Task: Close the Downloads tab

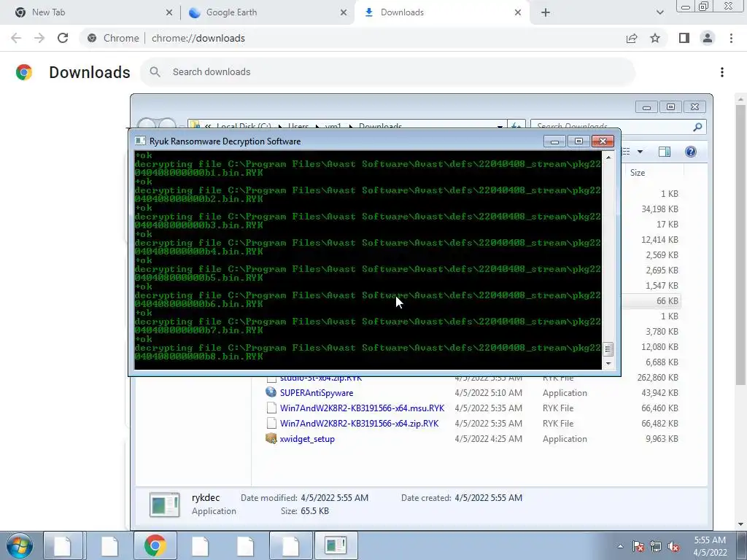Action: coord(518,12)
